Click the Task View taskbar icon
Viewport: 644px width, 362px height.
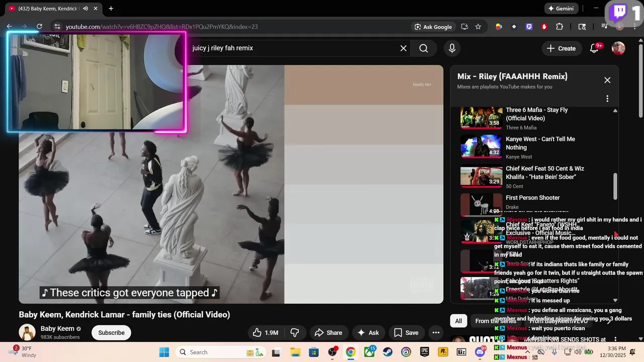(x=276, y=352)
